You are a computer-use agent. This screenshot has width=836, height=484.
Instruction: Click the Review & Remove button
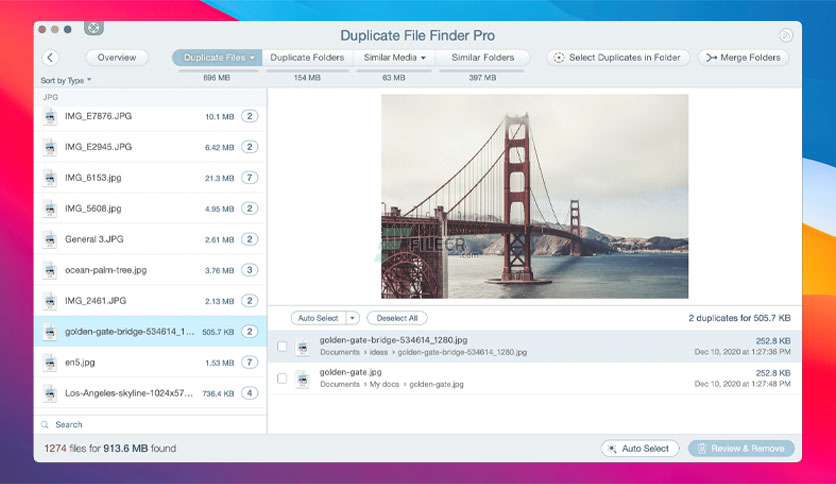click(x=741, y=449)
